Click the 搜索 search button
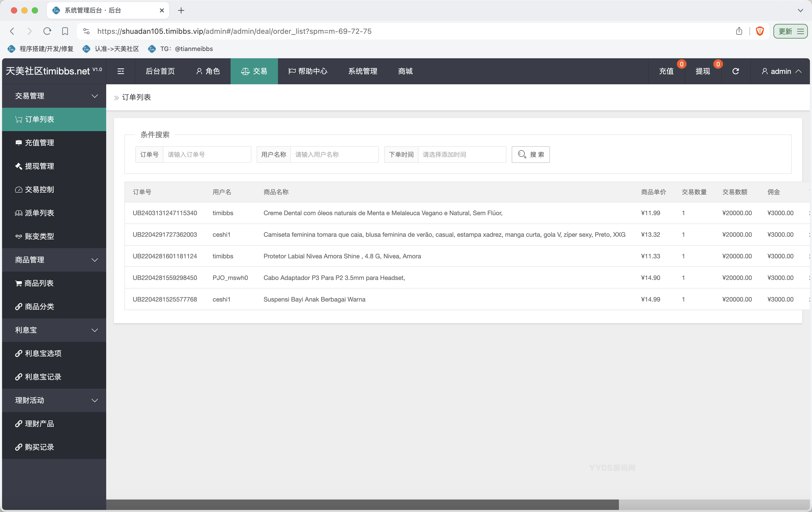 (530, 154)
